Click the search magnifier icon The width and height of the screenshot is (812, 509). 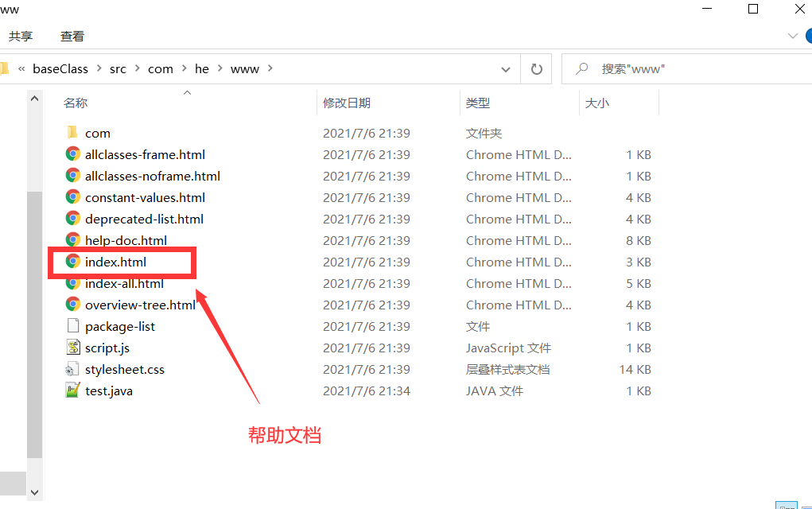coord(582,68)
